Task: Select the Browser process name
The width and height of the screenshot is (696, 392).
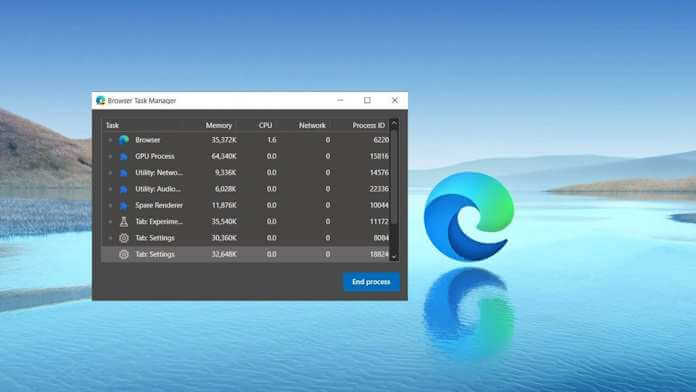Action: point(148,140)
